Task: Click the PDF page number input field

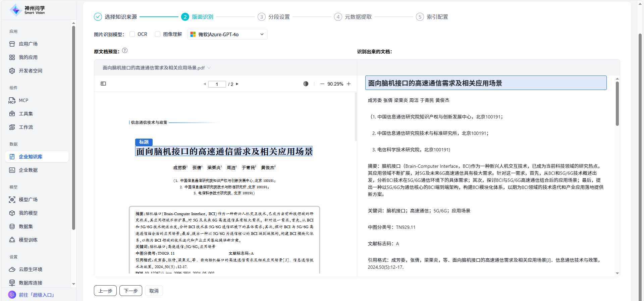Action: tap(217, 84)
